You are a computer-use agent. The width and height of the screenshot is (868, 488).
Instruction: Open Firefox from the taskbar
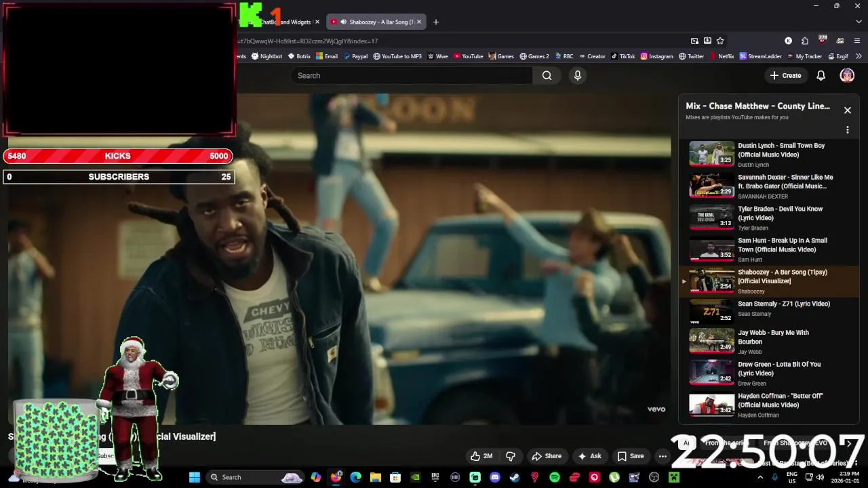(336, 477)
